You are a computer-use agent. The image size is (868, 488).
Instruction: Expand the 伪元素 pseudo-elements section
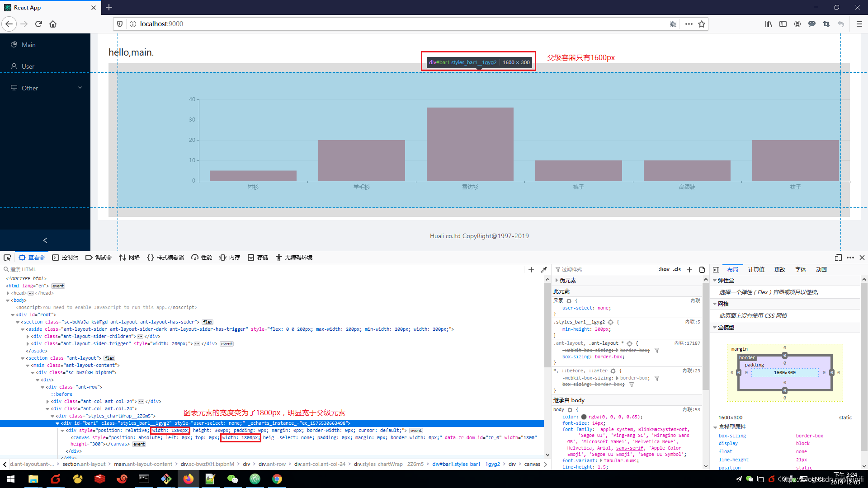557,281
